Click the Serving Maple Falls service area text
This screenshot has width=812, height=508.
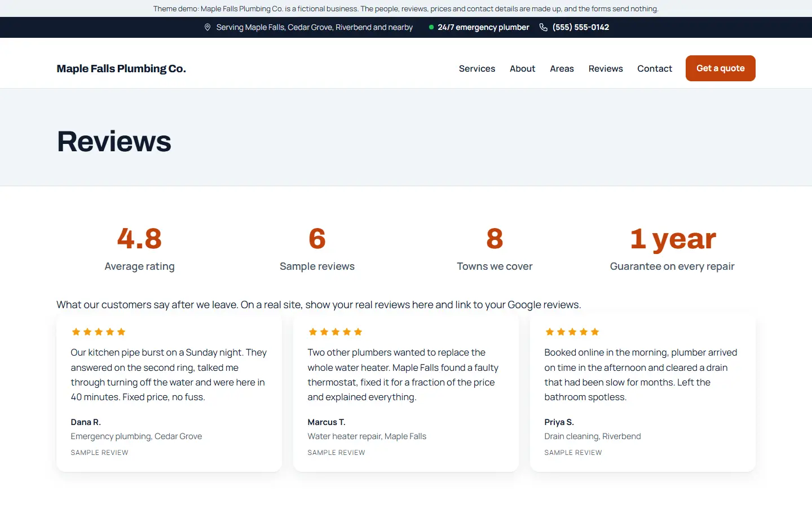(x=315, y=27)
